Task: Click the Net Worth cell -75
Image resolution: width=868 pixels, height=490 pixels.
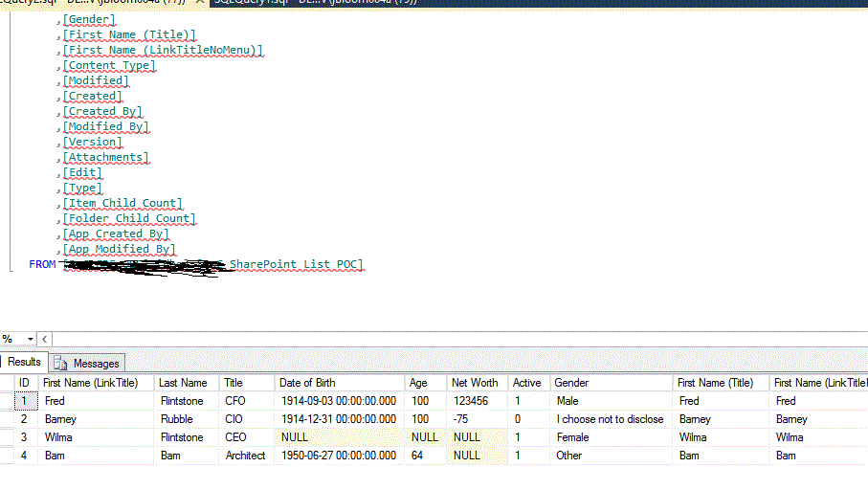Action: coord(478,419)
